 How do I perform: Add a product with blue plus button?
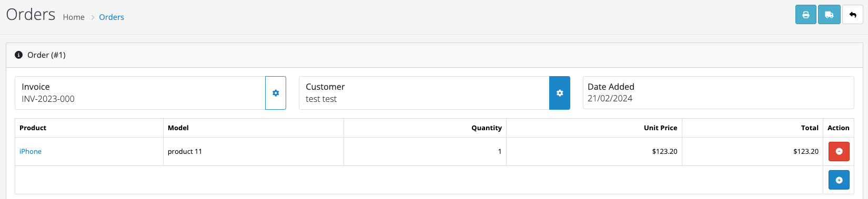(839, 180)
